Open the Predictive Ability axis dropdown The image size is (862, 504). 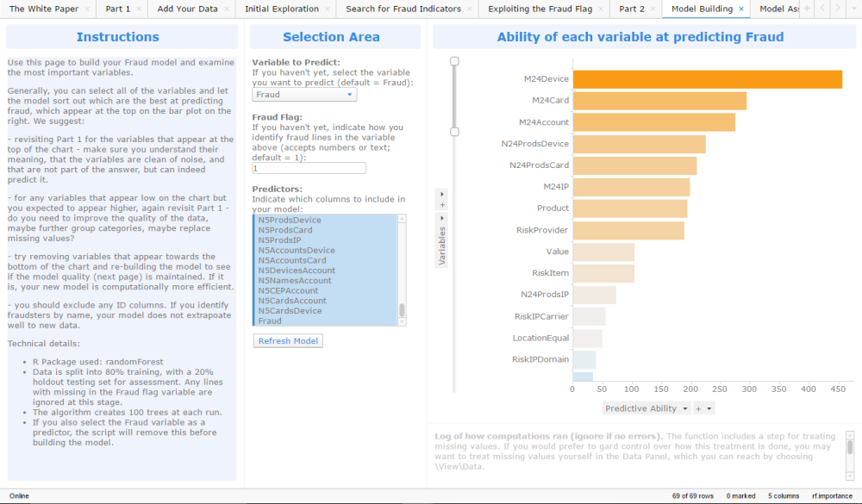click(x=684, y=408)
